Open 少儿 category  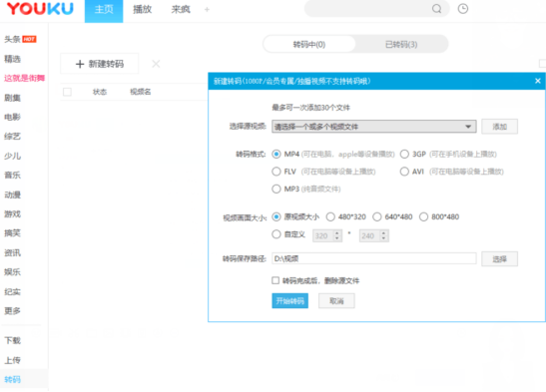click(x=13, y=156)
